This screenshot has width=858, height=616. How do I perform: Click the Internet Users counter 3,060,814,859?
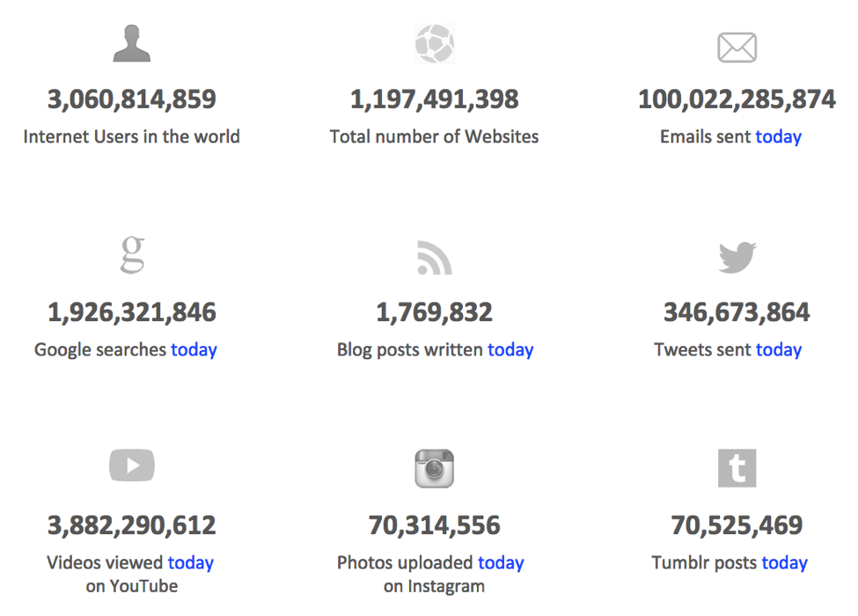click(x=132, y=99)
